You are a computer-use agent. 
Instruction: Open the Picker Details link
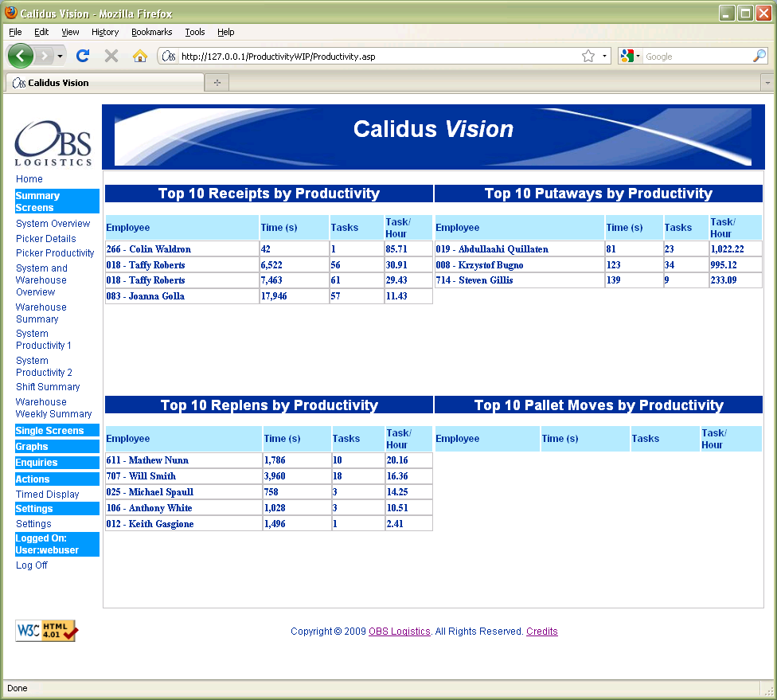coord(45,238)
